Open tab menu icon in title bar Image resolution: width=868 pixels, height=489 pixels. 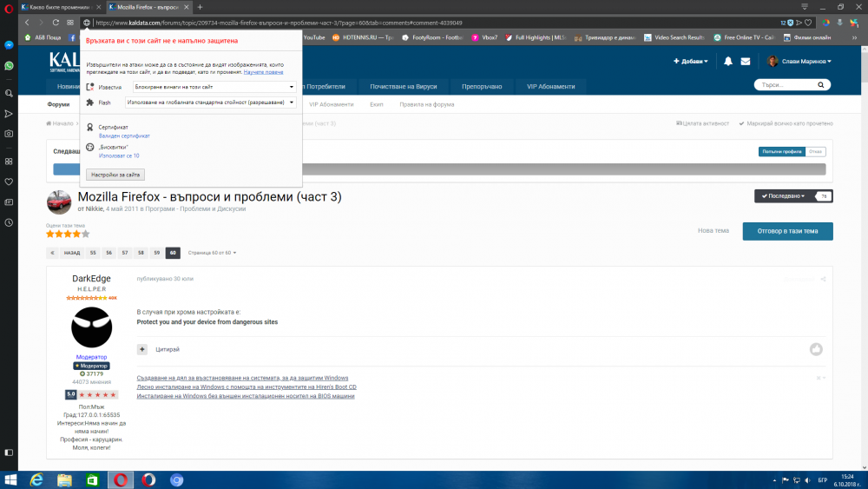coord(805,7)
